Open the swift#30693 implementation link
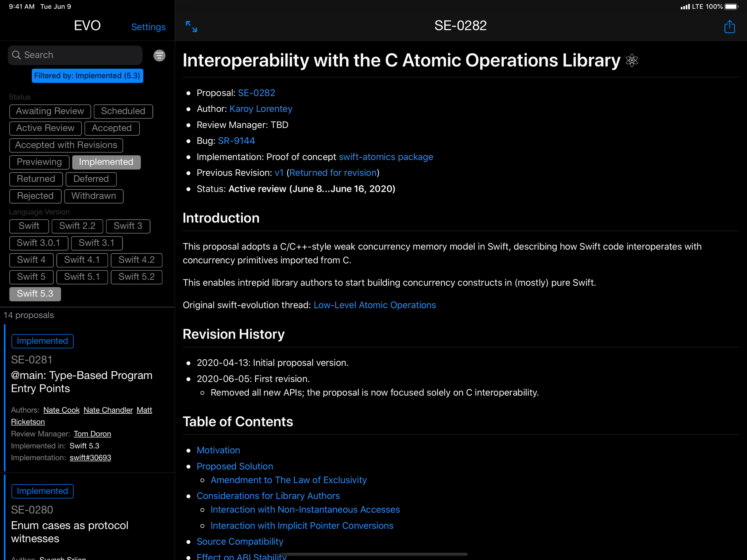The width and height of the screenshot is (747, 560). 90,458
